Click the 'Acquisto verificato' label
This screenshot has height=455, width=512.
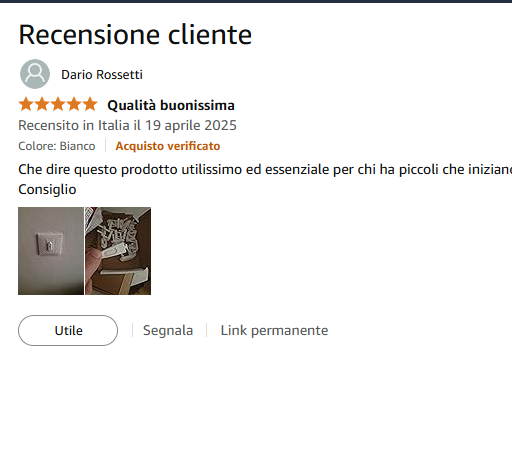click(168, 146)
